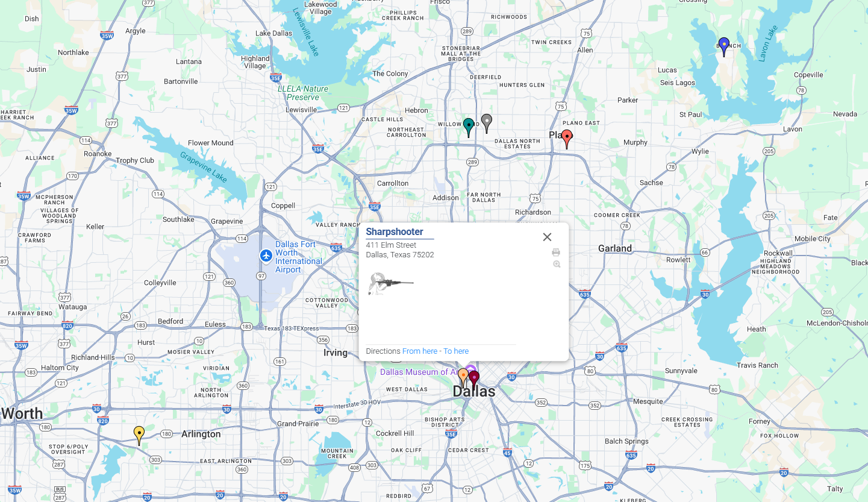Click the Stonebriar Mall at the Bridges label
Viewport: 868px width, 502px height.
pyautogui.click(x=461, y=54)
